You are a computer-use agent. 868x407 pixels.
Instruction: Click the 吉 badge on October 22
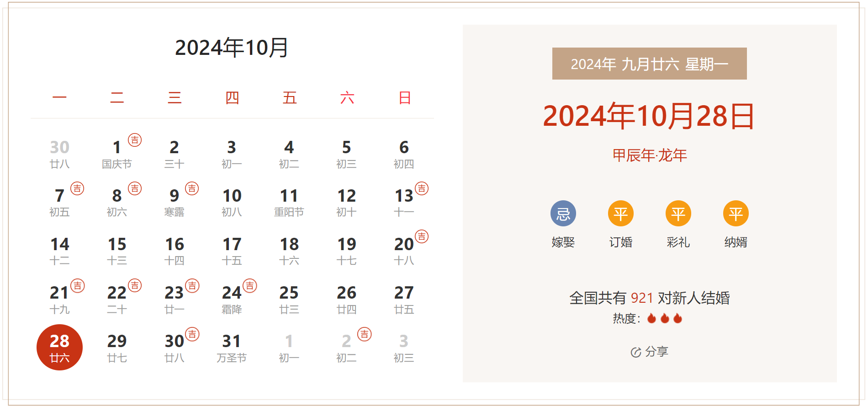[135, 286]
